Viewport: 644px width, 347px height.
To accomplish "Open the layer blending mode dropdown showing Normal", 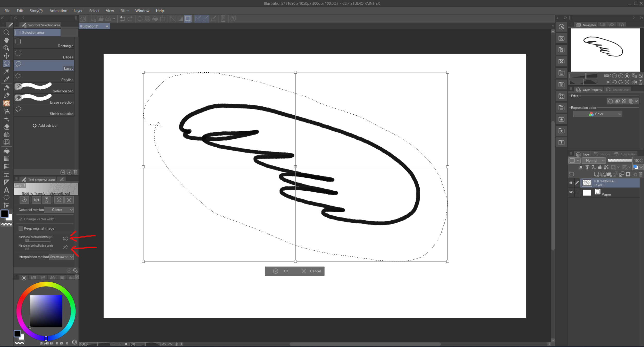I will [594, 160].
